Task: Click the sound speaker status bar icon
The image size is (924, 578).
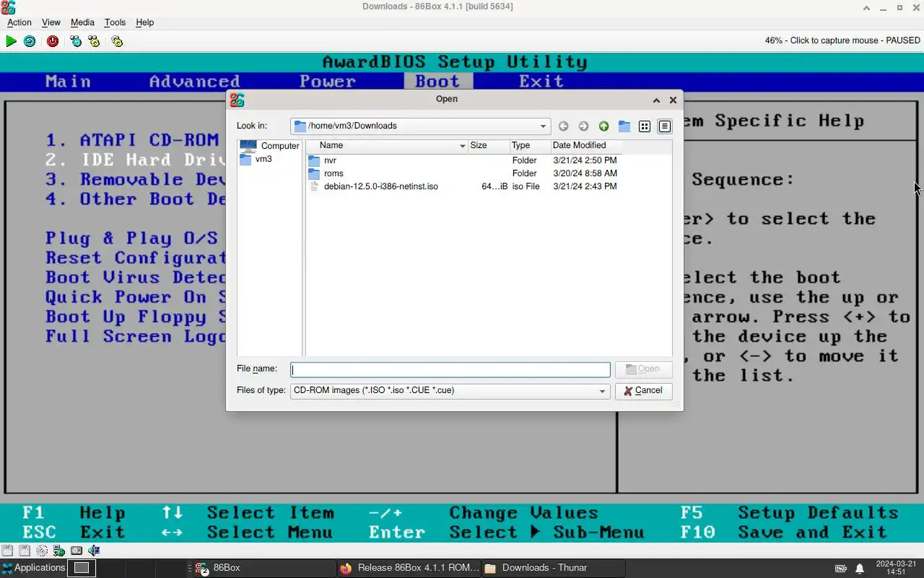Action: pyautogui.click(x=94, y=551)
